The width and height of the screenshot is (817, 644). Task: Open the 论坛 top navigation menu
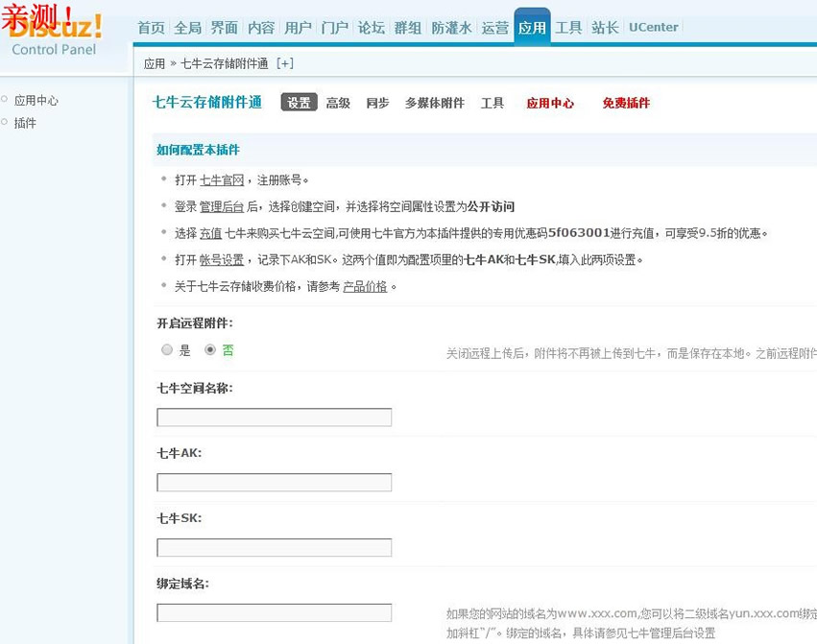[x=372, y=28]
